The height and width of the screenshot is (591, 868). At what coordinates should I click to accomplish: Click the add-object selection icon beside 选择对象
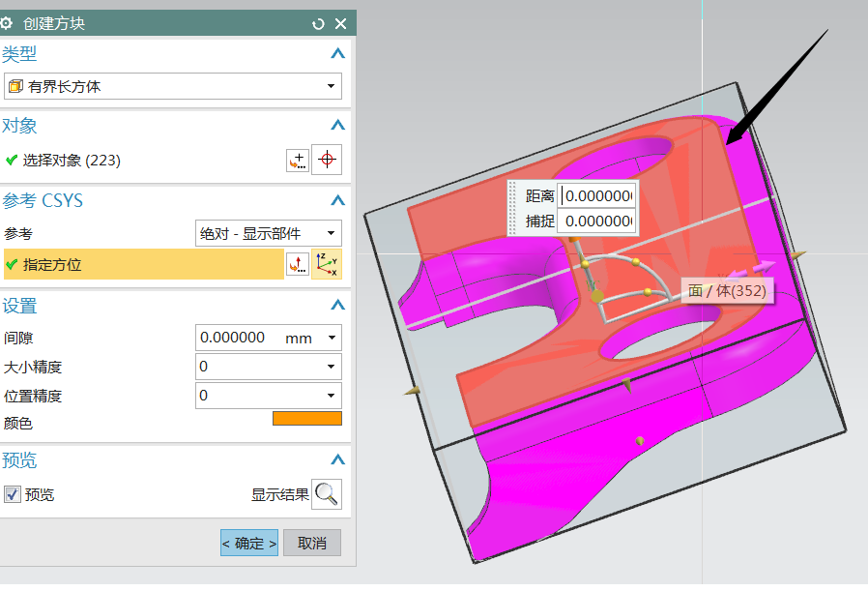[298, 161]
